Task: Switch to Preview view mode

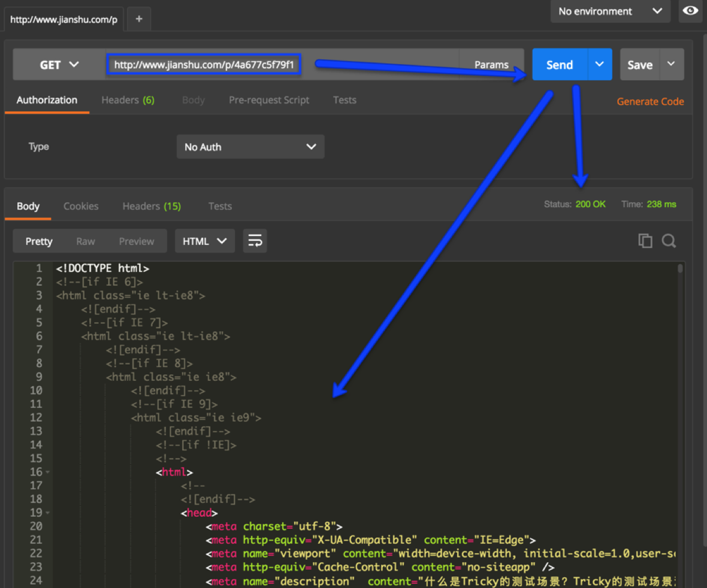Action: (136, 241)
